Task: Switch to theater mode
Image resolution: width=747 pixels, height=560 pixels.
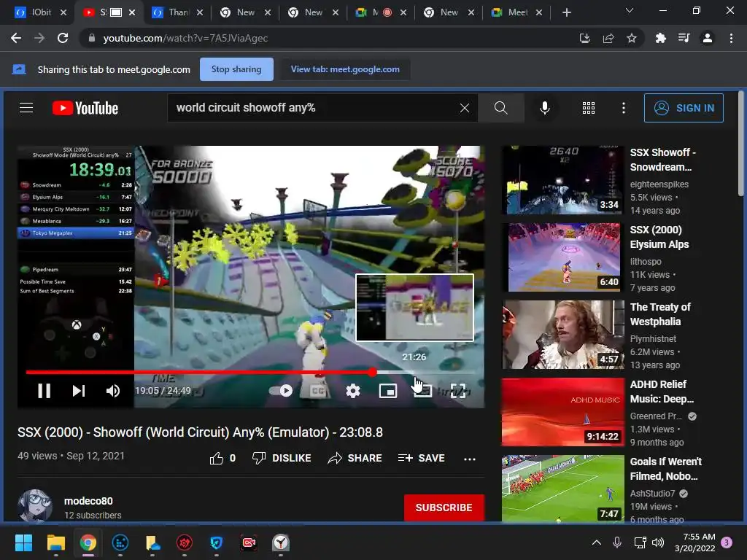Action: (423, 391)
